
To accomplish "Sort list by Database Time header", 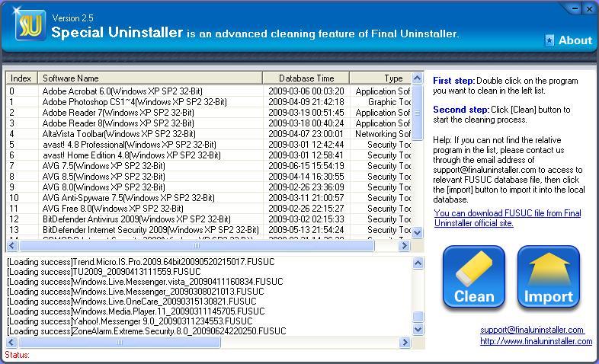I will [306, 78].
